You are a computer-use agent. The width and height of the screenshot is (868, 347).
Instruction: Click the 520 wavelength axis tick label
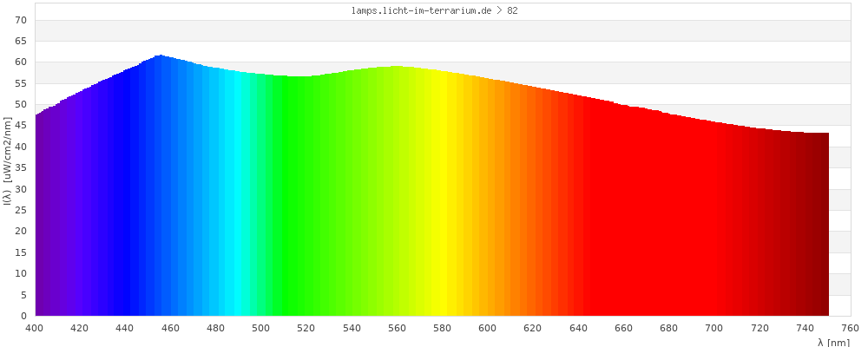[306, 328]
